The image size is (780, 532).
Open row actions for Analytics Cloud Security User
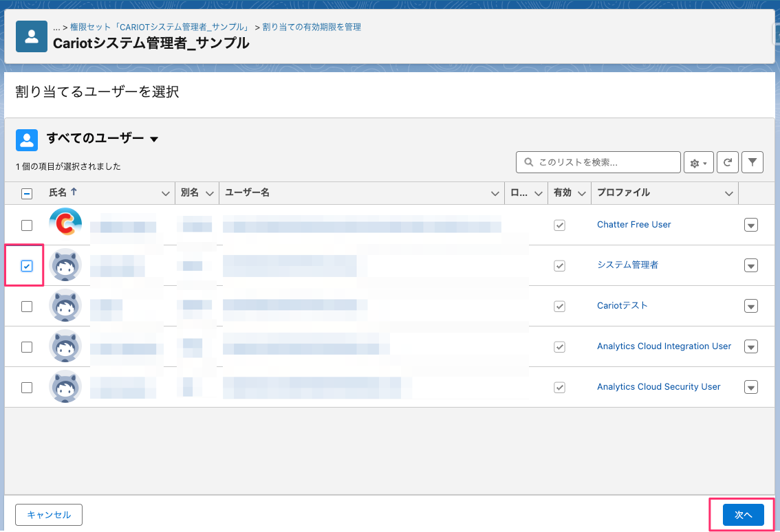[x=751, y=388]
